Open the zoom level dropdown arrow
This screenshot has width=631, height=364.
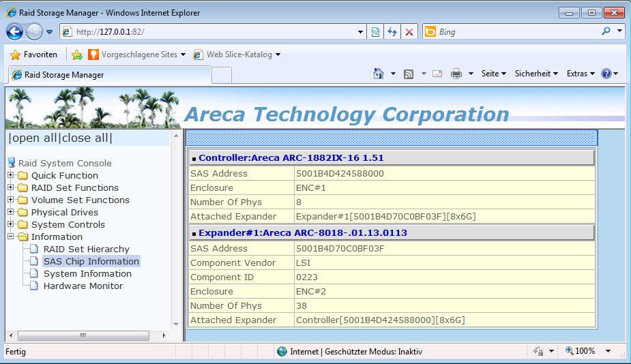pyautogui.click(x=608, y=351)
